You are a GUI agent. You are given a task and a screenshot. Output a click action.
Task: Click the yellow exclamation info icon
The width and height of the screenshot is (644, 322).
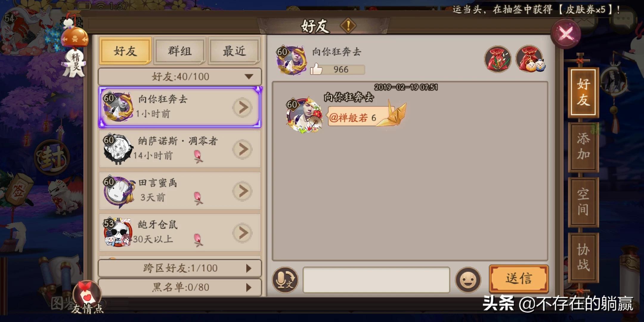coord(348,25)
